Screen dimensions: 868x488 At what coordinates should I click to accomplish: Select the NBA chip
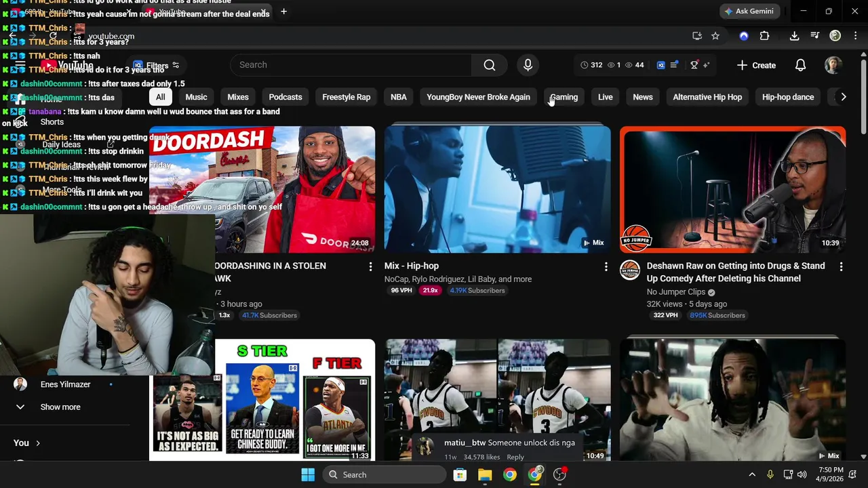399,97
